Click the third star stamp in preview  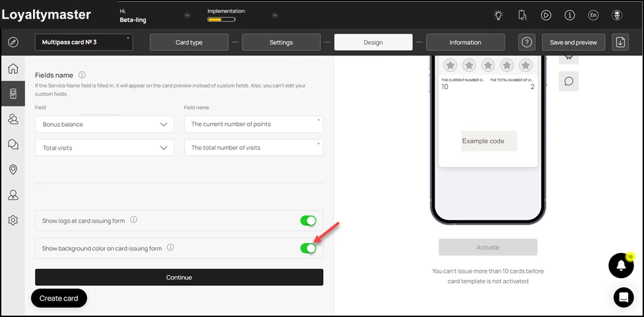(488, 65)
